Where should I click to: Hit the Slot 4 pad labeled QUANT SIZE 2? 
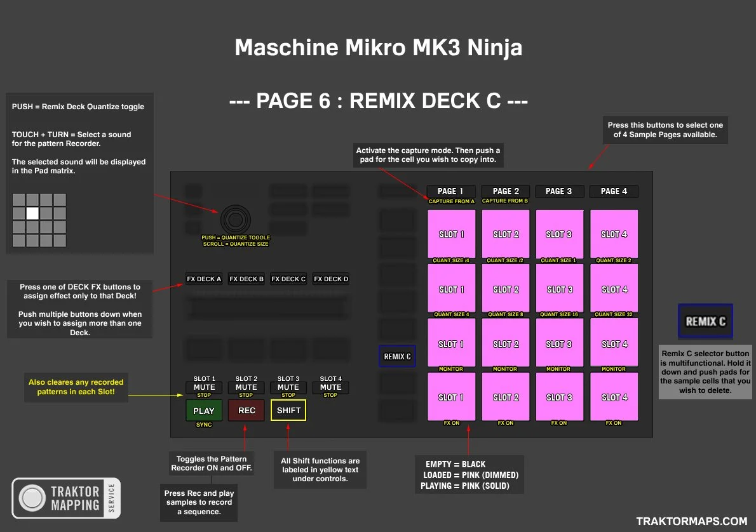[614, 234]
